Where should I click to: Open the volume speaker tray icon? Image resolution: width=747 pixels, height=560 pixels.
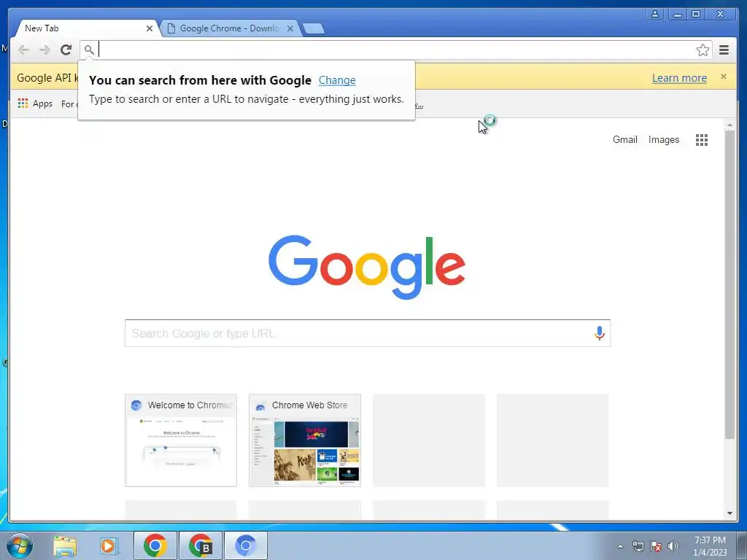tap(673, 546)
